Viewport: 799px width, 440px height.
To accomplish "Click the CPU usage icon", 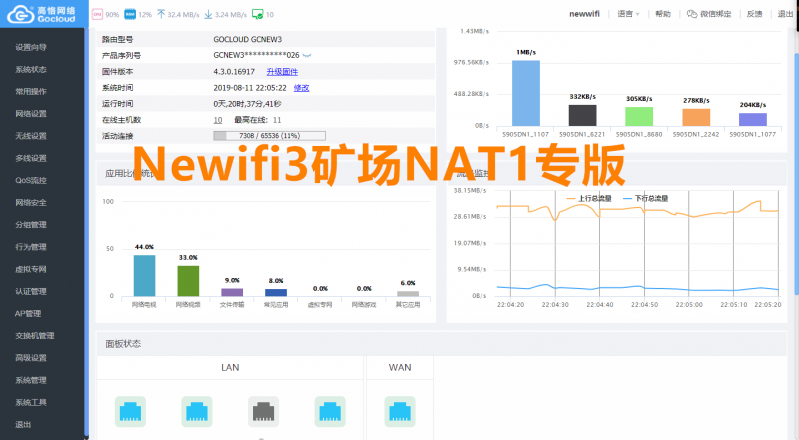I will [x=97, y=14].
